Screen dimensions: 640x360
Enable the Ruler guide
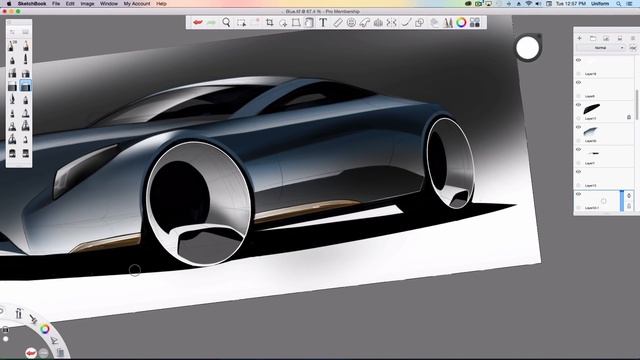338,22
